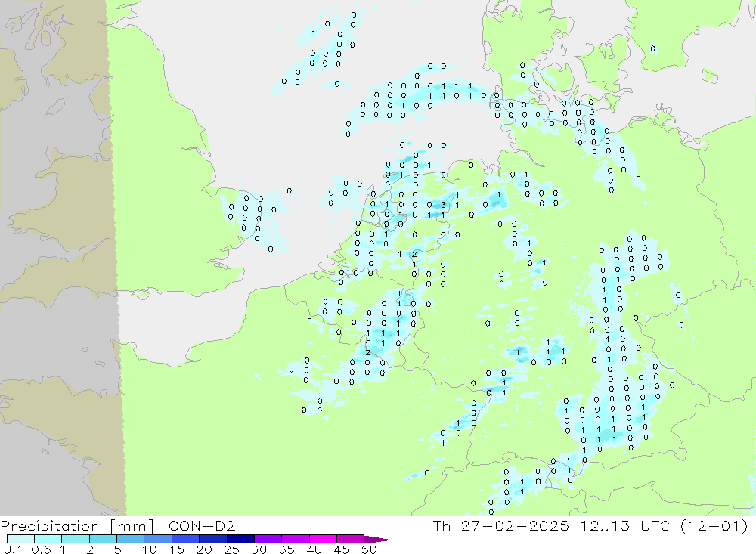The height and width of the screenshot is (554, 756).
Task: Click the 0.1–0.5 mm legend color swatch
Action: (x=20, y=539)
